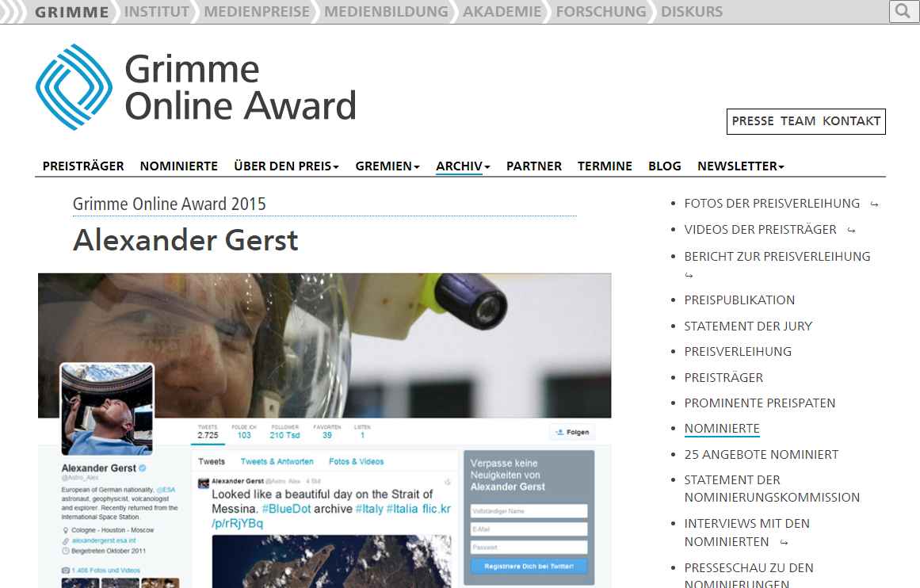Open the Prominente Preispaten sidebar link
Viewport: 920px width, 588px height.
[x=759, y=403]
